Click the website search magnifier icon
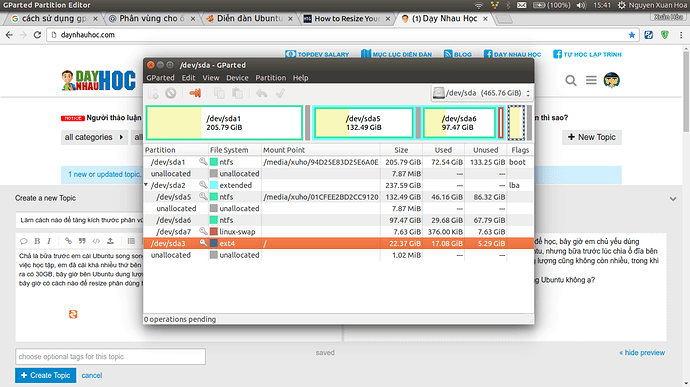This screenshot has width=690, height=387. [x=571, y=80]
